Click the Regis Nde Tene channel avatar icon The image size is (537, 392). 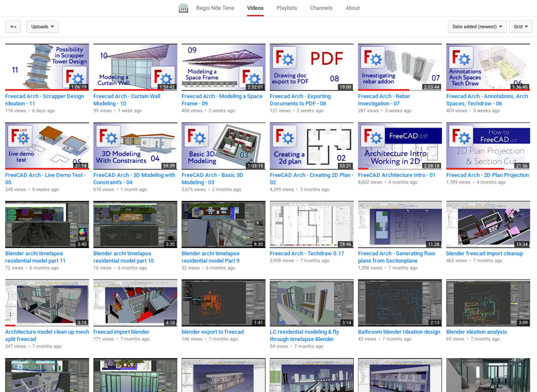[183, 8]
